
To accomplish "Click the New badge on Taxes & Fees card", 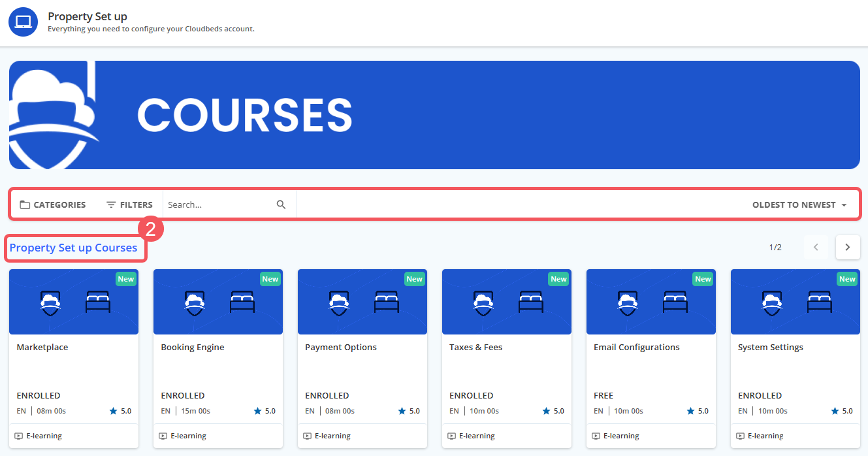I will coord(559,279).
